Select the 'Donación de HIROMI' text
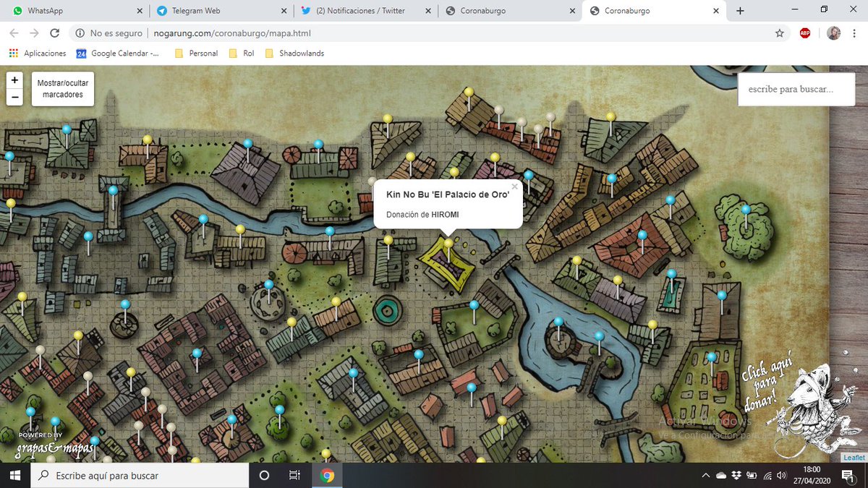The height and width of the screenshot is (488, 868). (x=422, y=215)
